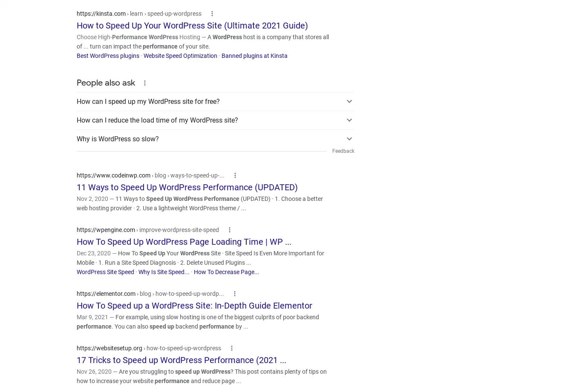This screenshot has height=392, width=582.
Task: Open three-dot menu for codeinwp.com result
Action: pyautogui.click(x=235, y=175)
